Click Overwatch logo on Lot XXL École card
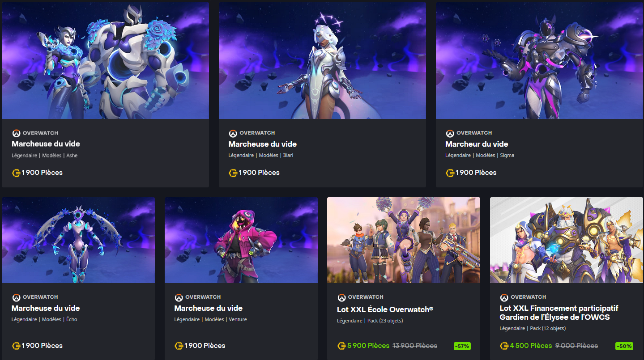The width and height of the screenshot is (644, 360). [x=341, y=297]
